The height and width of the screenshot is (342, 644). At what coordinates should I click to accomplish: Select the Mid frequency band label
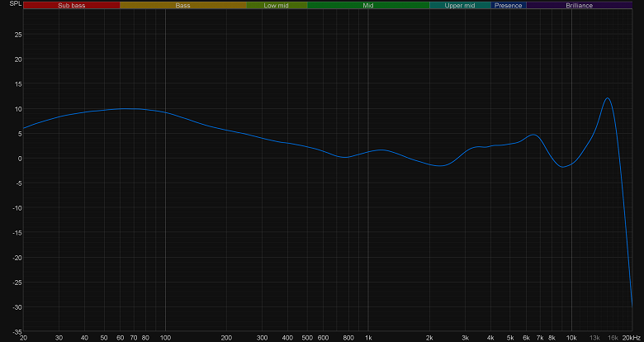pyautogui.click(x=368, y=6)
